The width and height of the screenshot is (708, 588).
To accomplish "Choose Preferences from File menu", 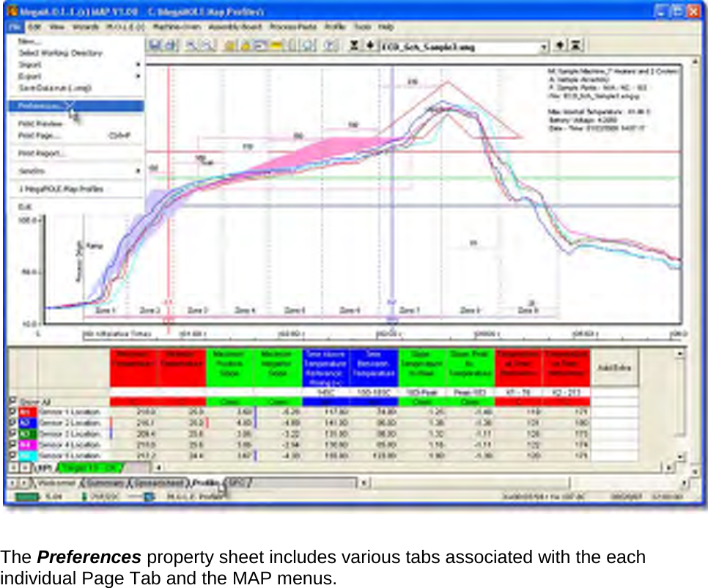I will (76, 106).
